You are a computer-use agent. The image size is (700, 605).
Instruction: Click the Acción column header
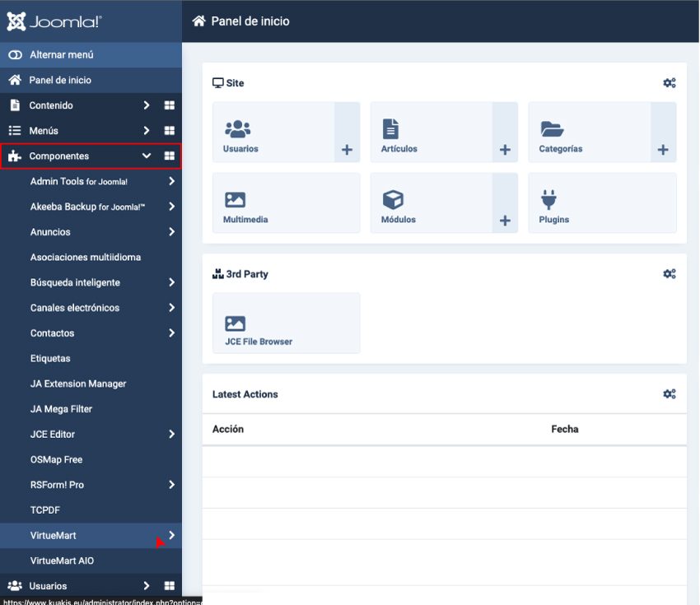(x=228, y=429)
